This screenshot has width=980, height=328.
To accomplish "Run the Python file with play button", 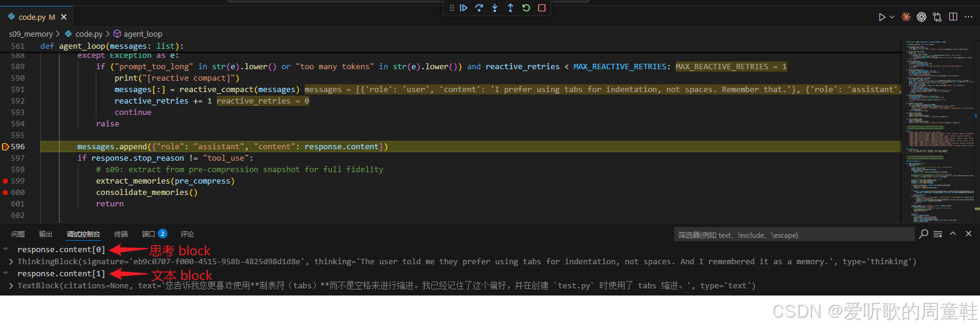I will click(x=882, y=17).
